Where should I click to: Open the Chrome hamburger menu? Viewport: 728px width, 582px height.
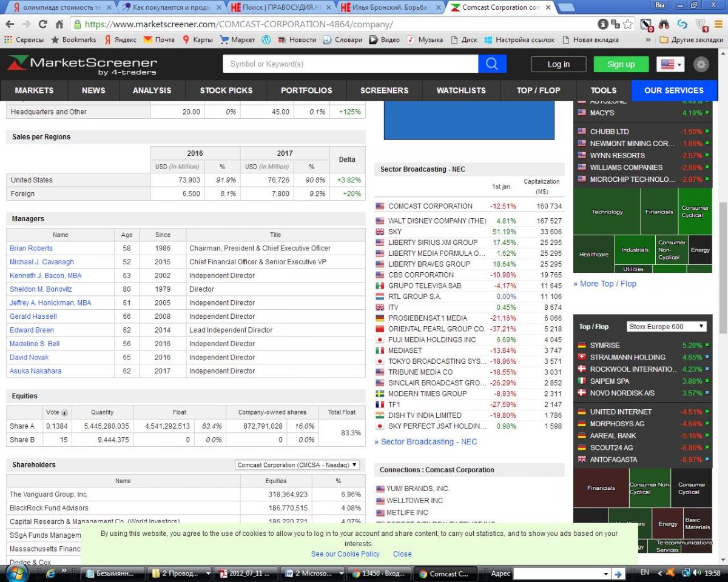719,25
